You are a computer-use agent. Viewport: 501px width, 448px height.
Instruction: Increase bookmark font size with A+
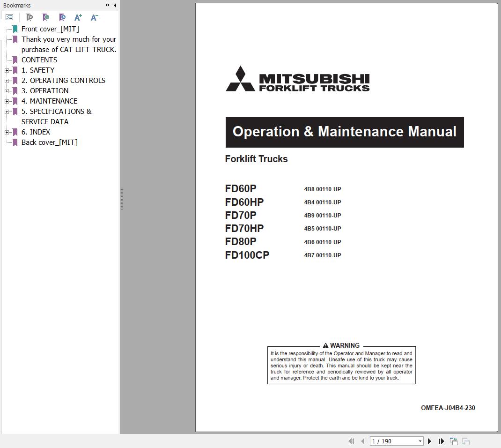(x=78, y=17)
